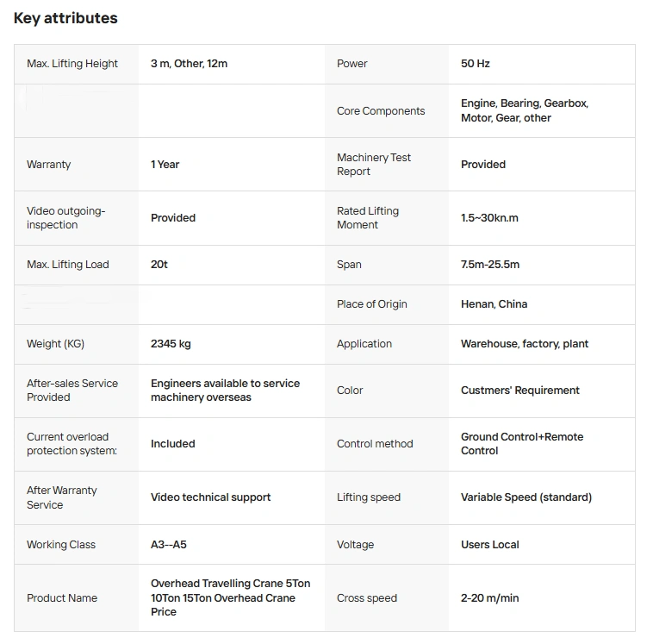Screen dimensions: 653x644
Task: Click the "1 Year" warranty value
Action: [165, 165]
